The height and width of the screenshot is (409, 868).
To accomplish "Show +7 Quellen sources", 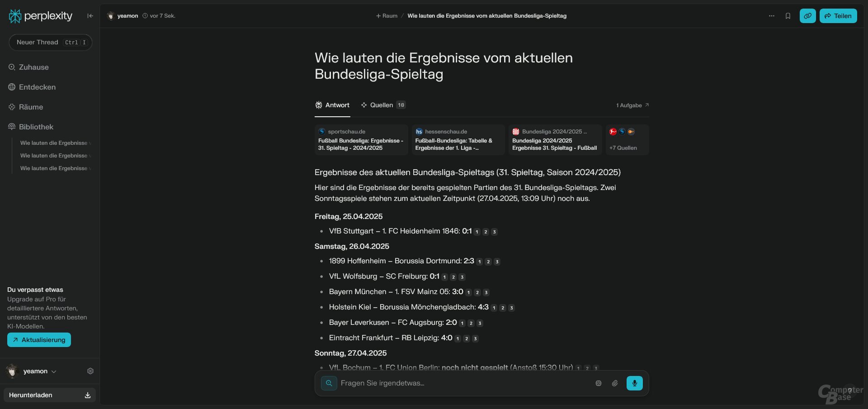I will point(627,140).
